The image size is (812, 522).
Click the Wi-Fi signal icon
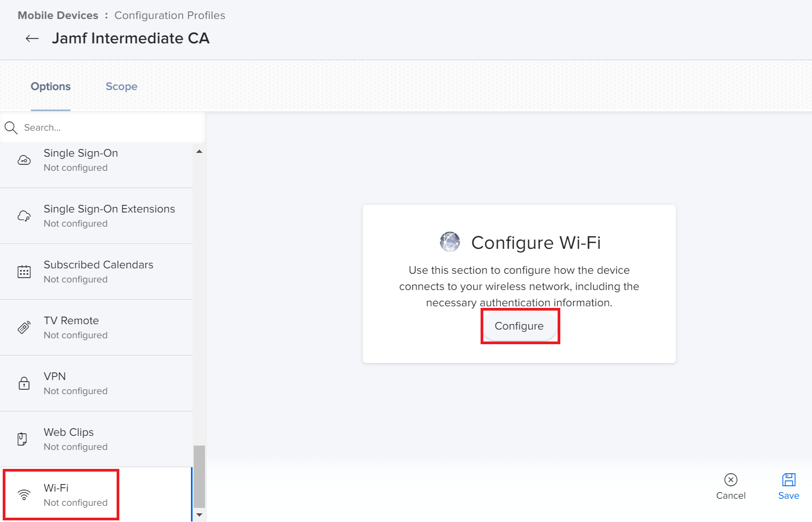click(x=24, y=494)
